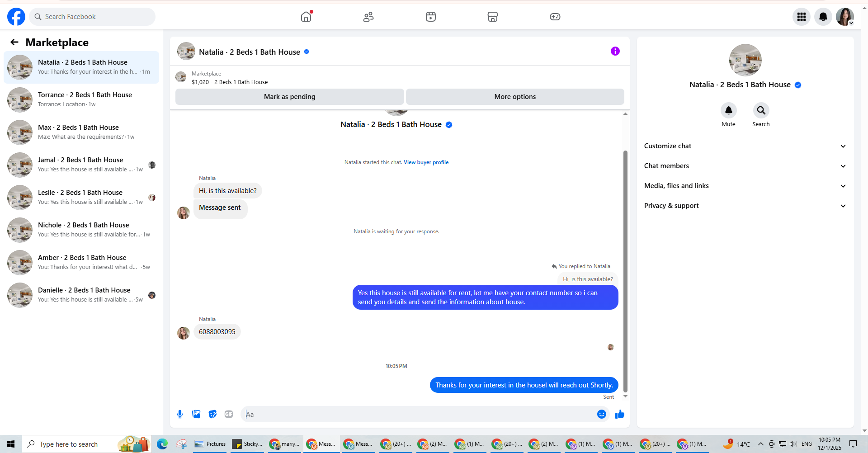
Task: Open the emoji picker
Action: pos(602,414)
